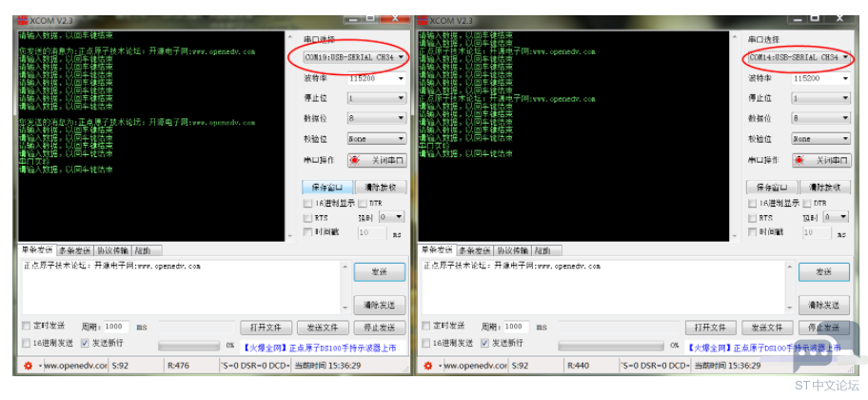Click the XCOM title icon of left window

click(22, 21)
